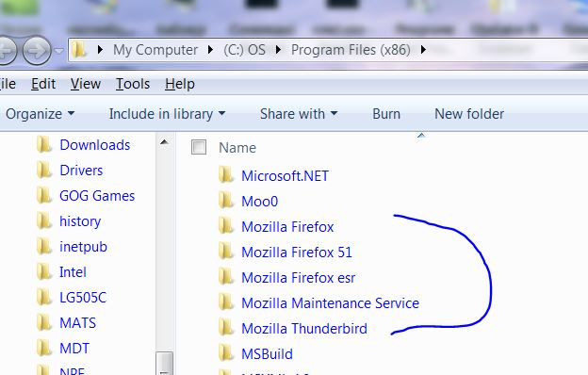Click folder icon next to Mozilla Maintenance Service
The width and height of the screenshot is (588, 375).
pyautogui.click(x=226, y=302)
